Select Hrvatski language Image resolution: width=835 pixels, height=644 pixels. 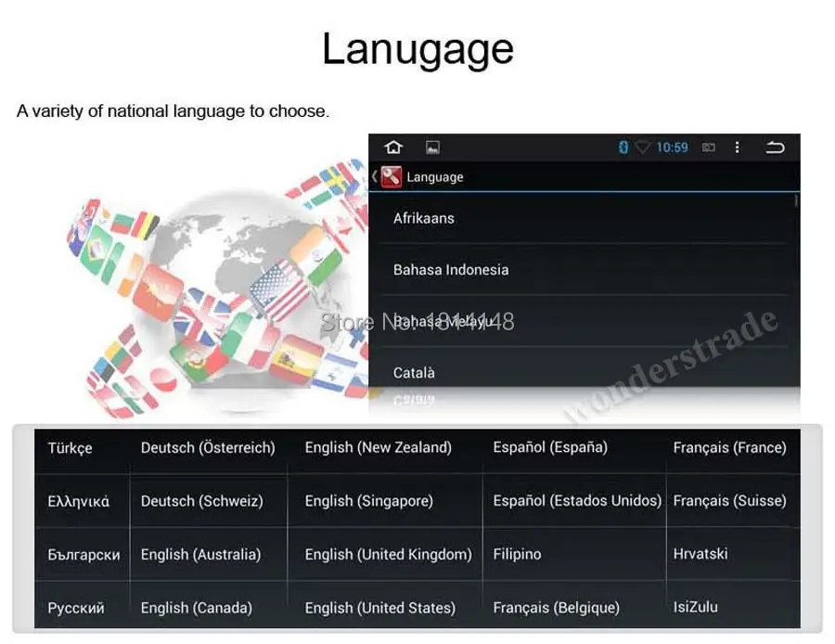pos(700,554)
